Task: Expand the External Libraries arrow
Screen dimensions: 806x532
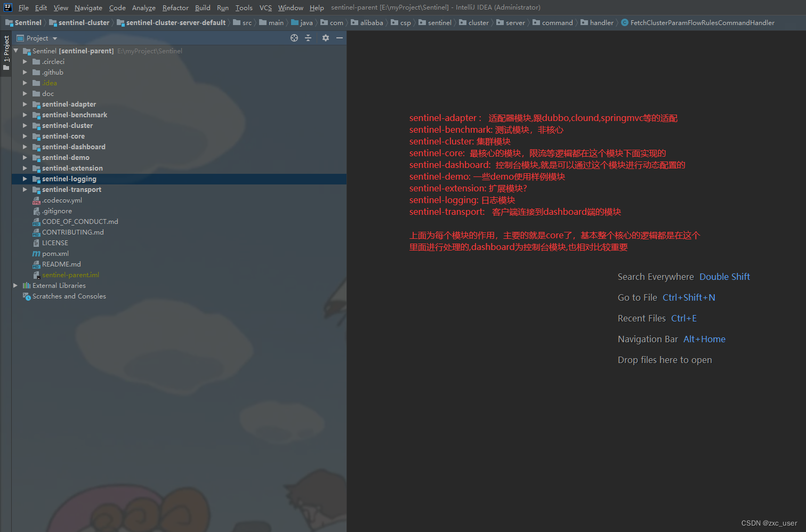Action: [15, 286]
